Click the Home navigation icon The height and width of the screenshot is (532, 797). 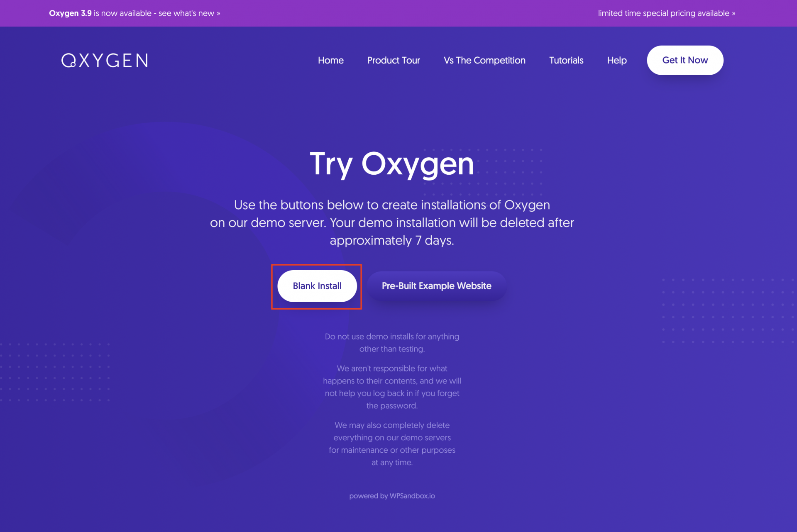(x=331, y=60)
